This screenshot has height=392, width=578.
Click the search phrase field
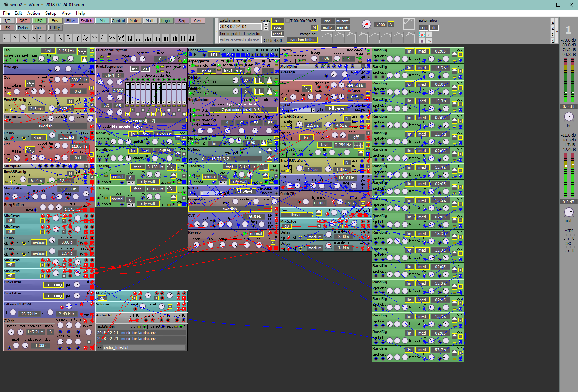(241, 39)
